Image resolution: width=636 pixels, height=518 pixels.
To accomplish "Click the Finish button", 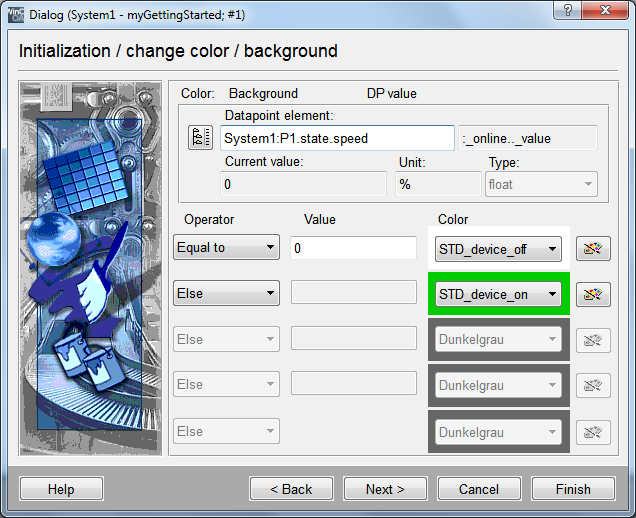I will tap(573, 489).
